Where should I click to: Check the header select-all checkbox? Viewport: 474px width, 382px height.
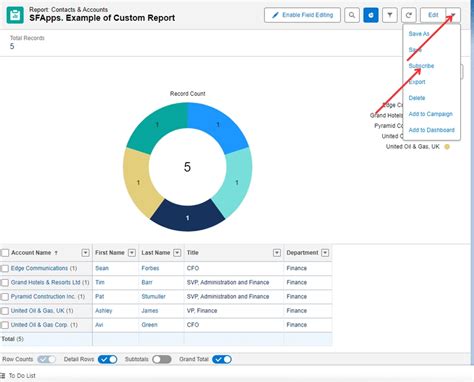(5, 253)
